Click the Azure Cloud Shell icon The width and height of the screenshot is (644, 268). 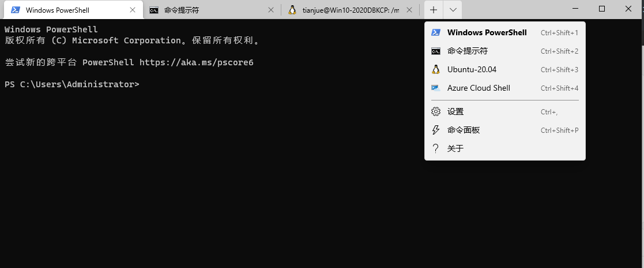coord(436,88)
